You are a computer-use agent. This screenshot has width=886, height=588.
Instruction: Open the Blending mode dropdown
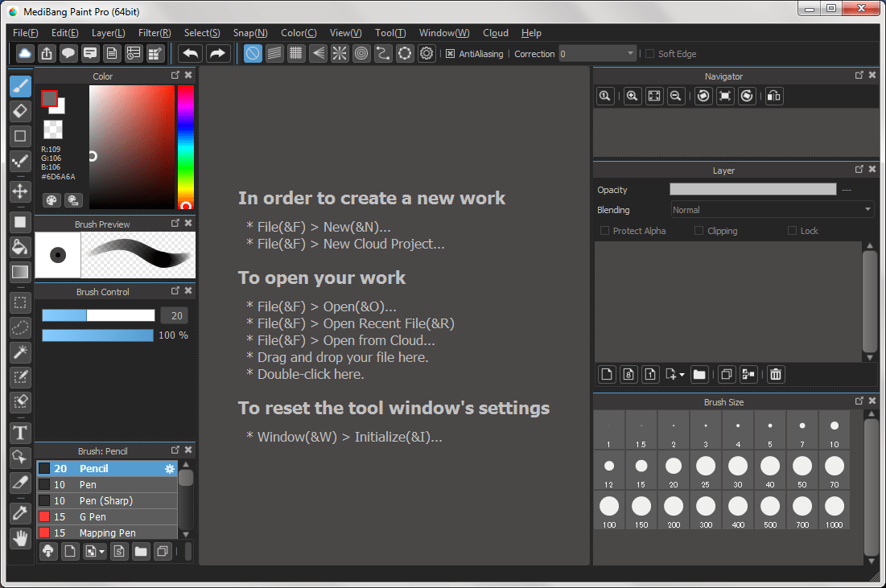click(x=771, y=209)
